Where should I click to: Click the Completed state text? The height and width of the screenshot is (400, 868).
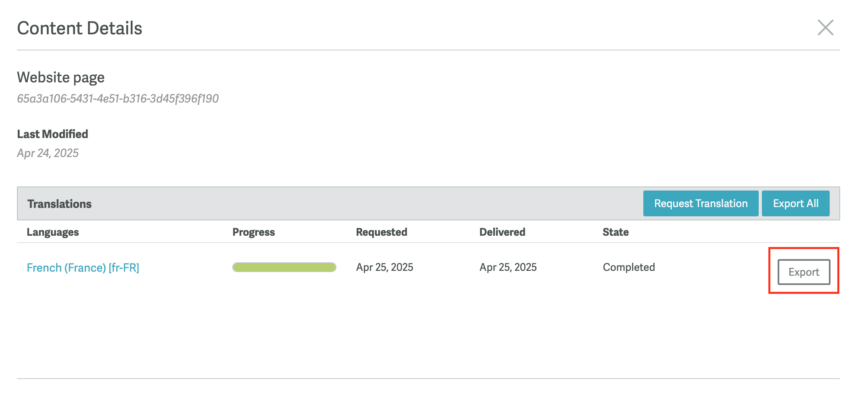click(x=628, y=267)
